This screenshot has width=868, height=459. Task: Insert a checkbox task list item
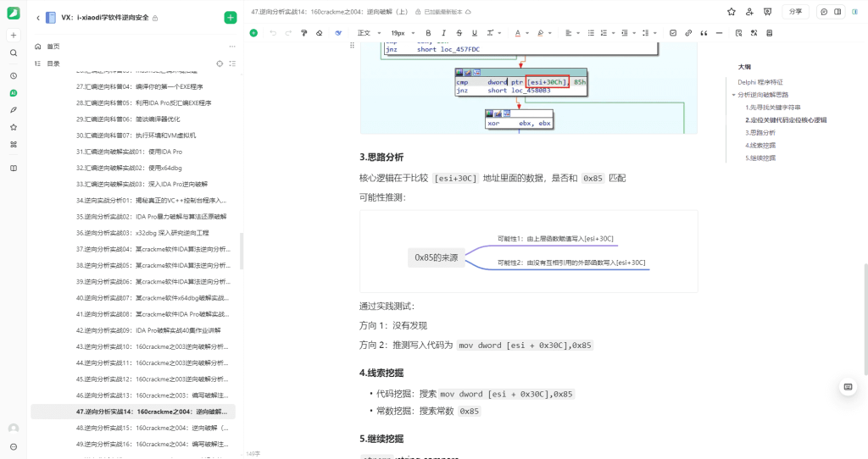(x=673, y=33)
